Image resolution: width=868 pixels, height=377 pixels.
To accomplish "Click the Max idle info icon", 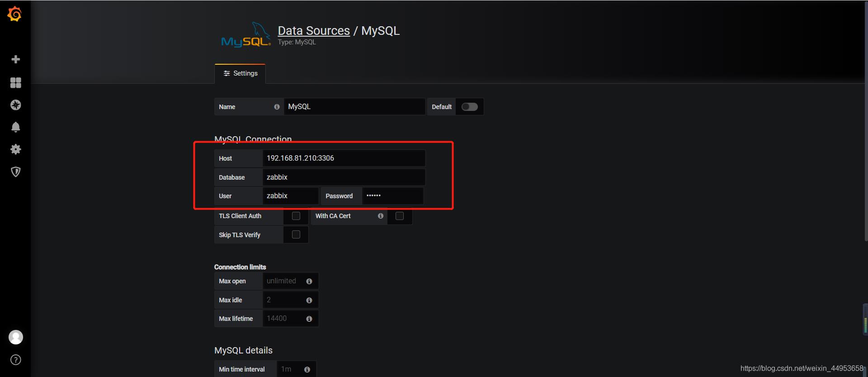I will tap(309, 300).
